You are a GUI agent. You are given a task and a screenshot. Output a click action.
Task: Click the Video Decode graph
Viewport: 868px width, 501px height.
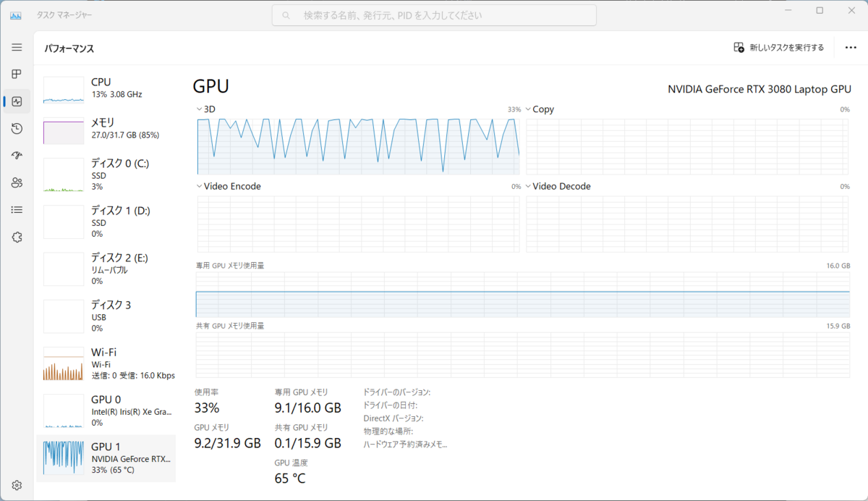click(687, 223)
